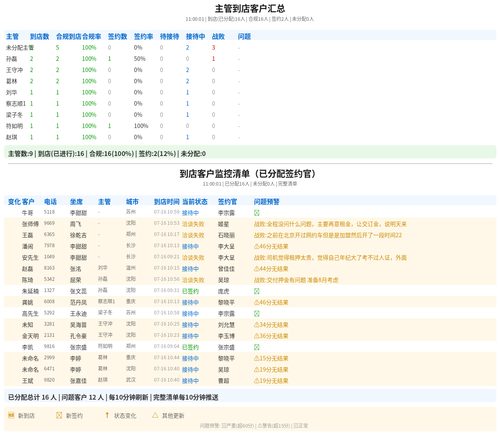Click 坐席 name 范丹凤
Screen dimensions: 500x448
pos(78,302)
